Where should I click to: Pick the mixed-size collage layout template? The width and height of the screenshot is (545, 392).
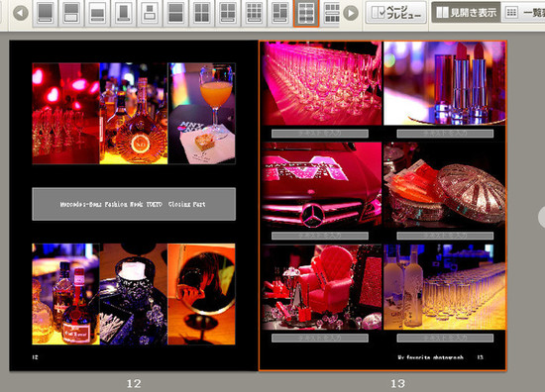coord(280,13)
